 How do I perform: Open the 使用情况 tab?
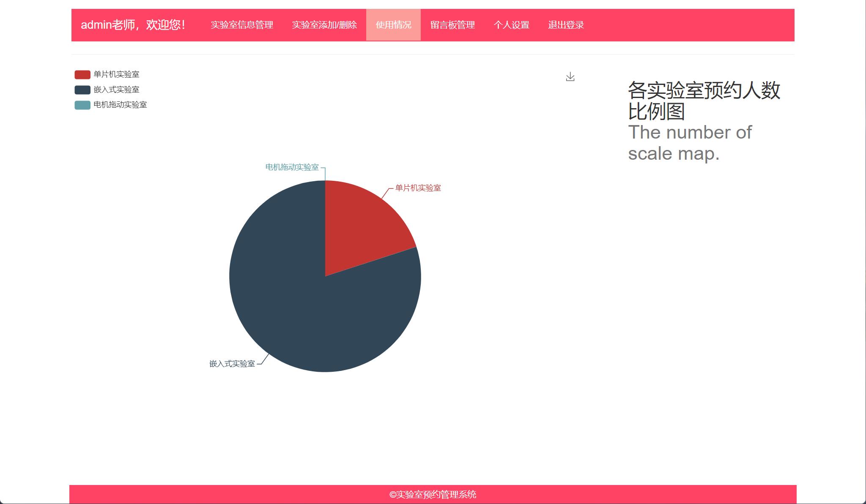tap(393, 25)
